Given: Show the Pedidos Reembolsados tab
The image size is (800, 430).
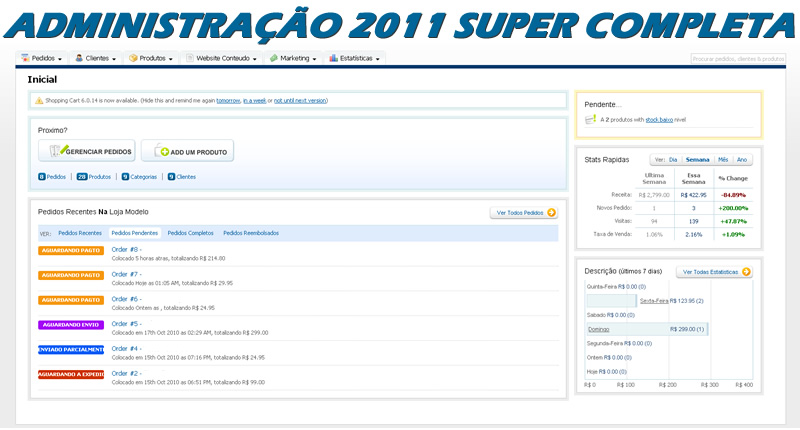Looking at the screenshot, I should tap(250, 233).
